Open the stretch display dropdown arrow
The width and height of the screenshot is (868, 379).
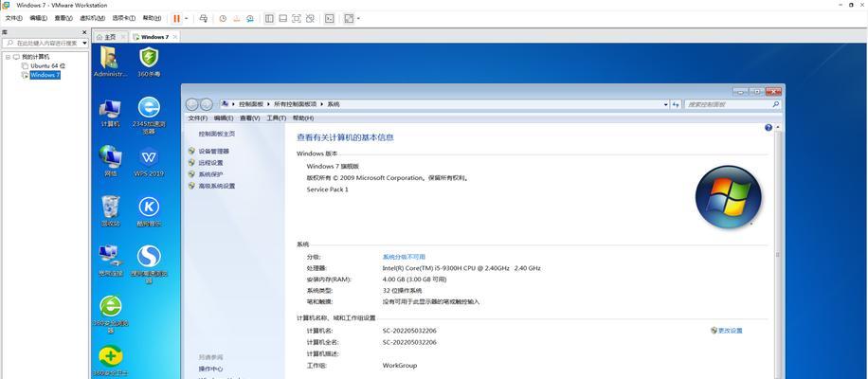(x=358, y=18)
